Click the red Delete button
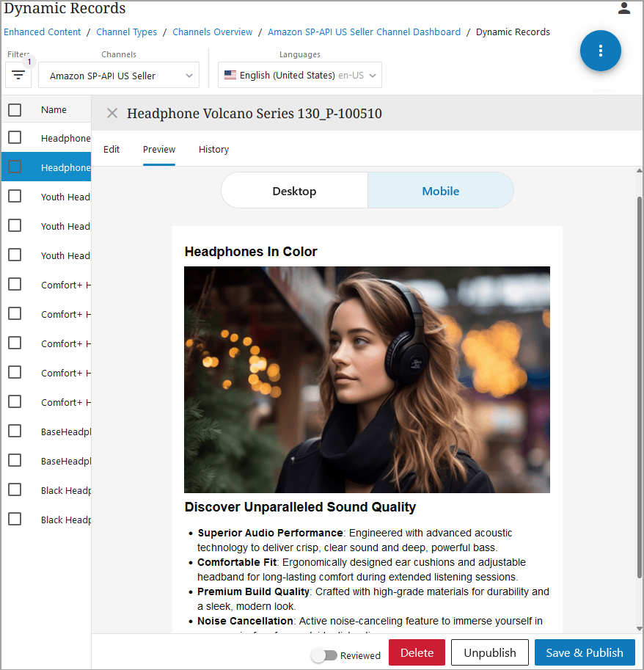The image size is (644, 670). point(417,653)
